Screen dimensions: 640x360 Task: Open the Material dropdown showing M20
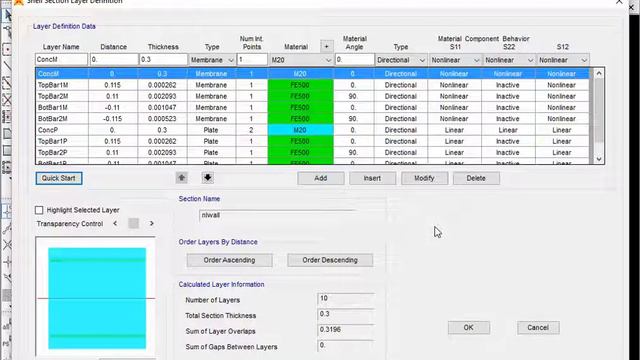click(x=301, y=60)
